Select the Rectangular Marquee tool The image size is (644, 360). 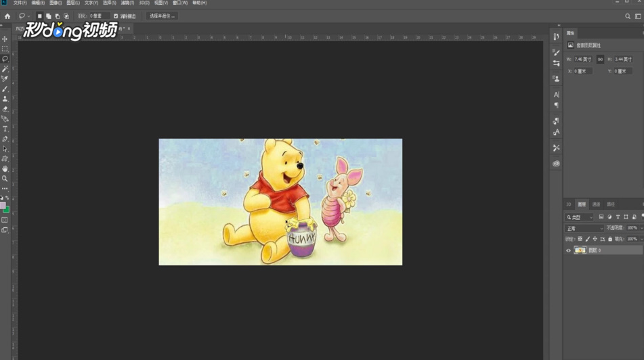(5, 49)
